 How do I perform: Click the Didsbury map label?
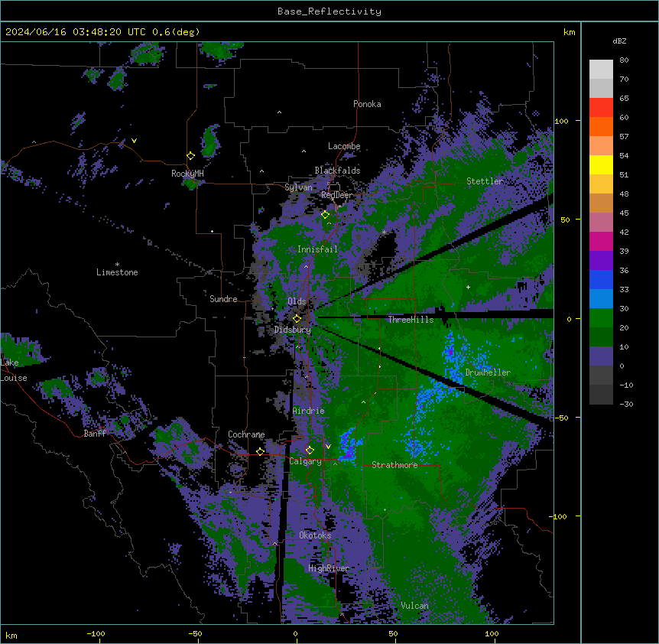[x=293, y=330]
